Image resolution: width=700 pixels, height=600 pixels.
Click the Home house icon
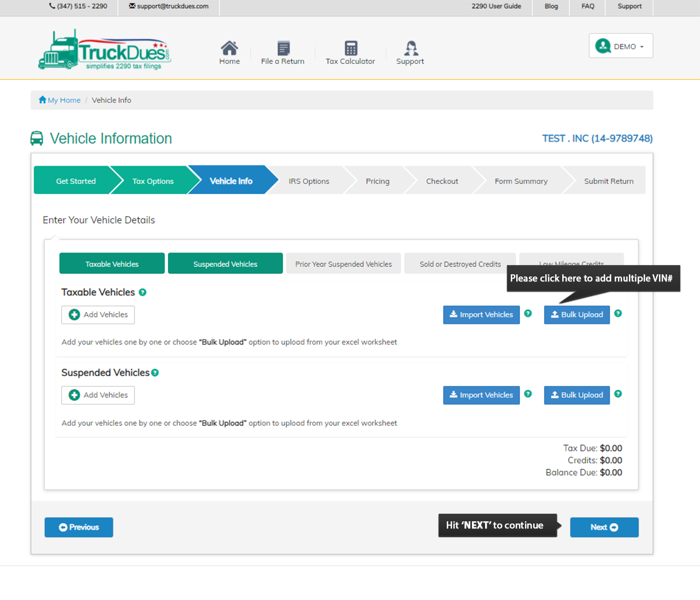coord(229,48)
